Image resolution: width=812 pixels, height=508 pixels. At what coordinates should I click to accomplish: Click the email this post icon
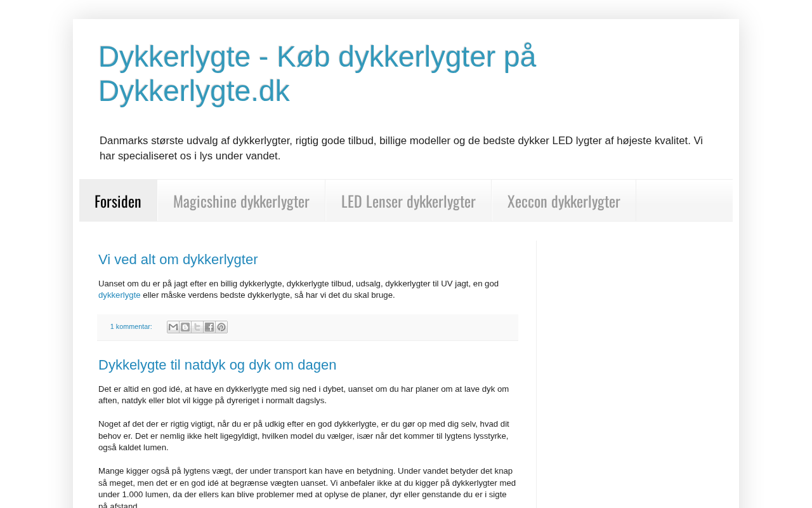pyautogui.click(x=173, y=327)
